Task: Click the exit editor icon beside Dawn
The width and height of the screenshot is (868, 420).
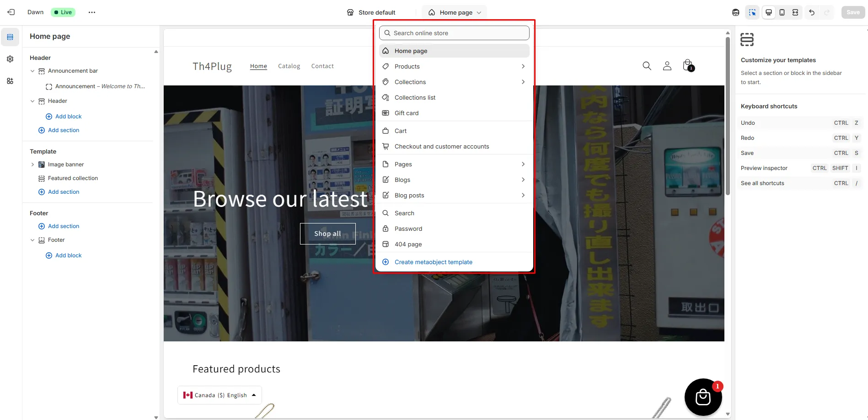Action: coord(11,12)
